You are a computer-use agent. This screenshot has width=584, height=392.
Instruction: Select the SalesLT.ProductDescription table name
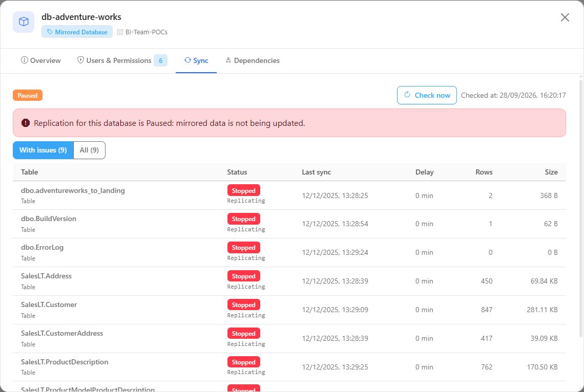point(65,362)
